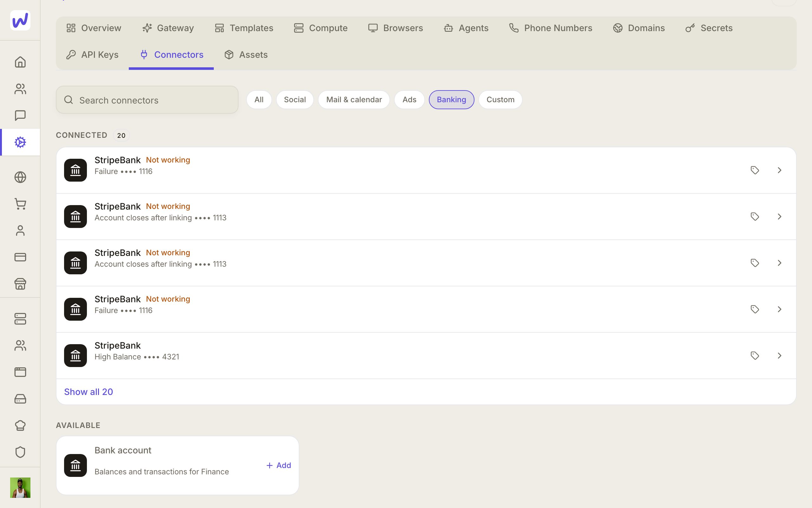The image size is (812, 508).
Task: Switch to the Secrets tab
Action: tap(709, 28)
